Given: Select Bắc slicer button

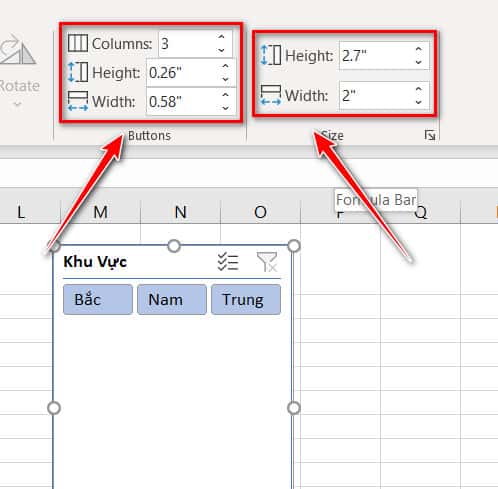Looking at the screenshot, I should point(98,299).
